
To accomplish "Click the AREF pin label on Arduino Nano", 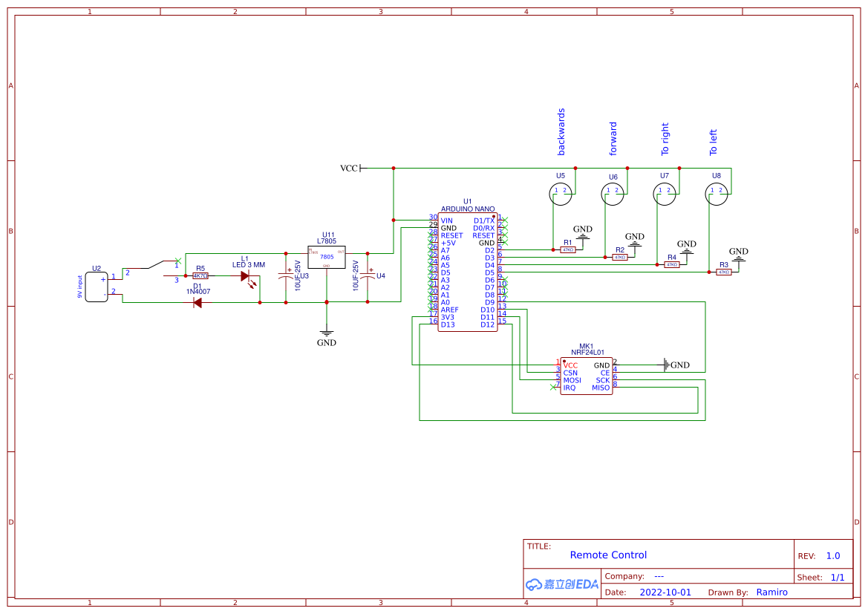I will (449, 310).
